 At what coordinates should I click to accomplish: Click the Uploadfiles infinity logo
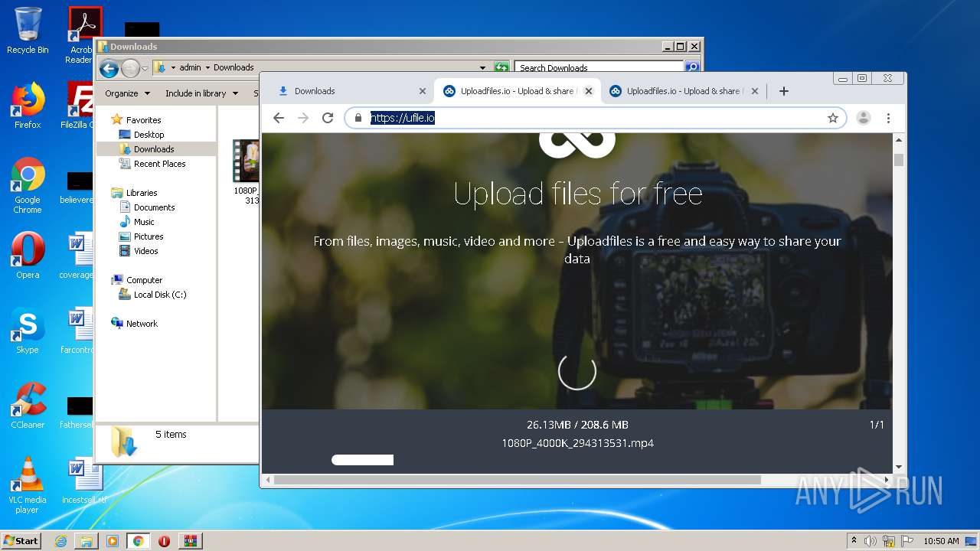[577, 144]
